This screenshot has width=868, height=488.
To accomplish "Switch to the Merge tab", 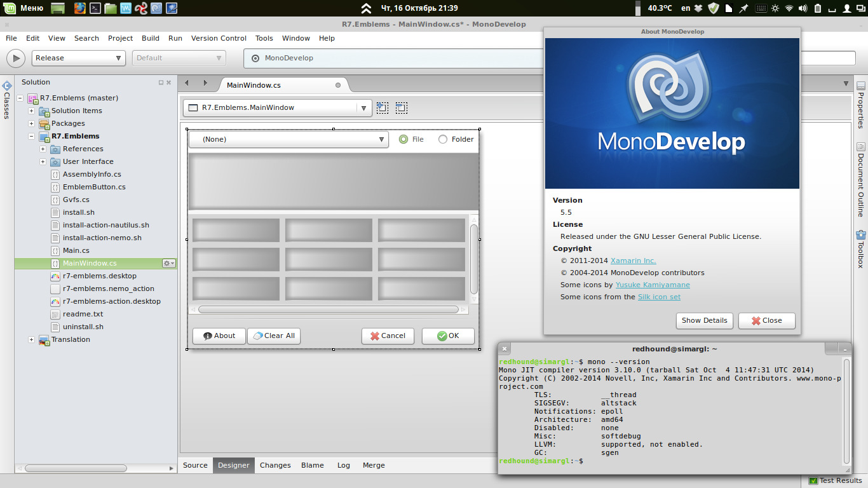I will [x=374, y=465].
